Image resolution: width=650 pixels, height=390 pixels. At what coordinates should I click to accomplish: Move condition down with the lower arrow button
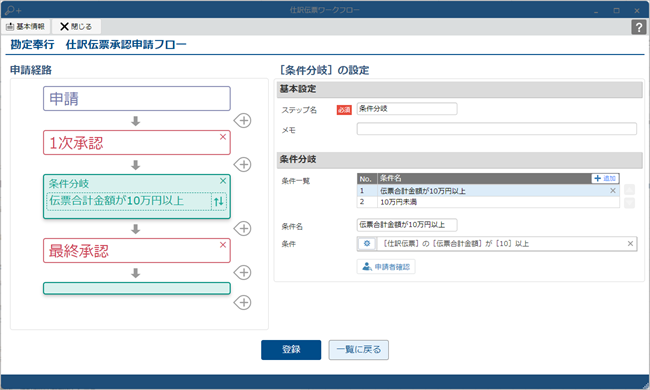pos(629,203)
